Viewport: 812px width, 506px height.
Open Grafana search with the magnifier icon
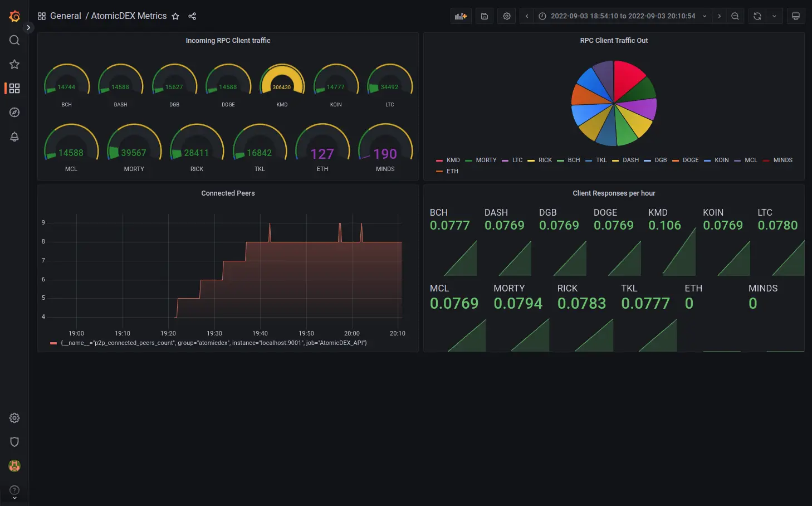[x=14, y=40]
